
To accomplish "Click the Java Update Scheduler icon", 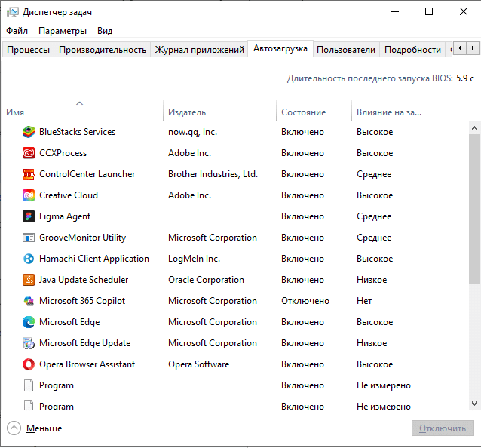I will click(x=29, y=280).
